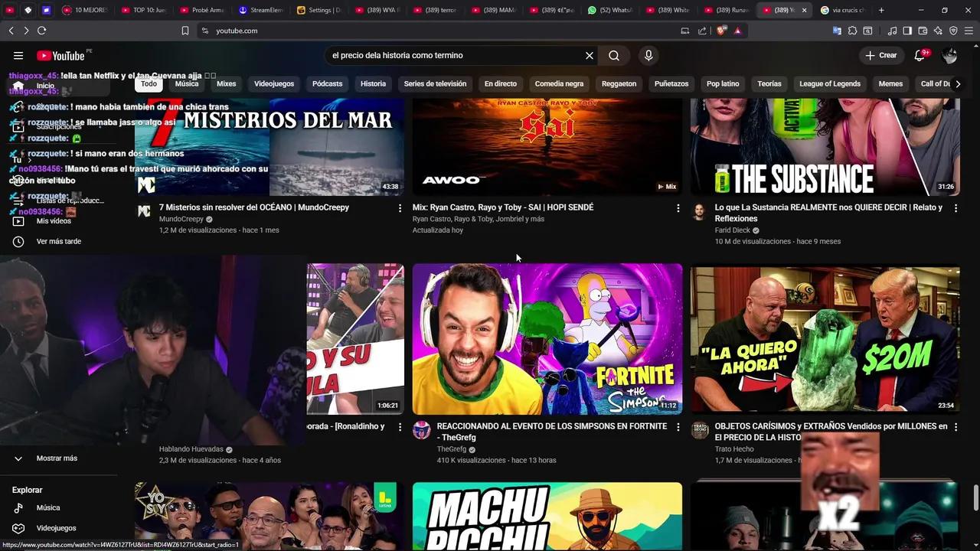This screenshot has height=551, width=980.
Task: Select the Series de televisión chip
Action: tap(435, 83)
